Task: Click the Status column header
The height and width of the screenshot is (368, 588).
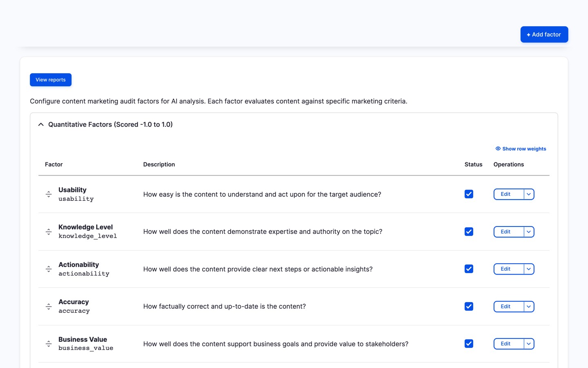Action: click(x=473, y=164)
